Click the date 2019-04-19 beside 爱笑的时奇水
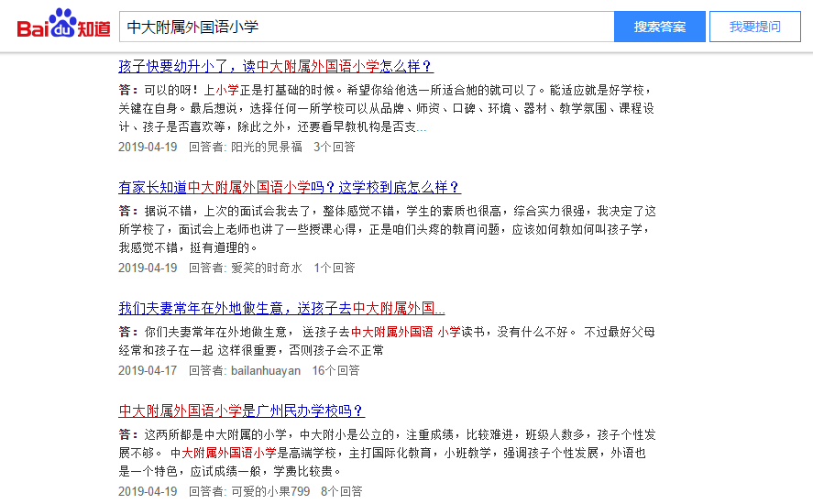This screenshot has height=504, width=813. point(148,268)
